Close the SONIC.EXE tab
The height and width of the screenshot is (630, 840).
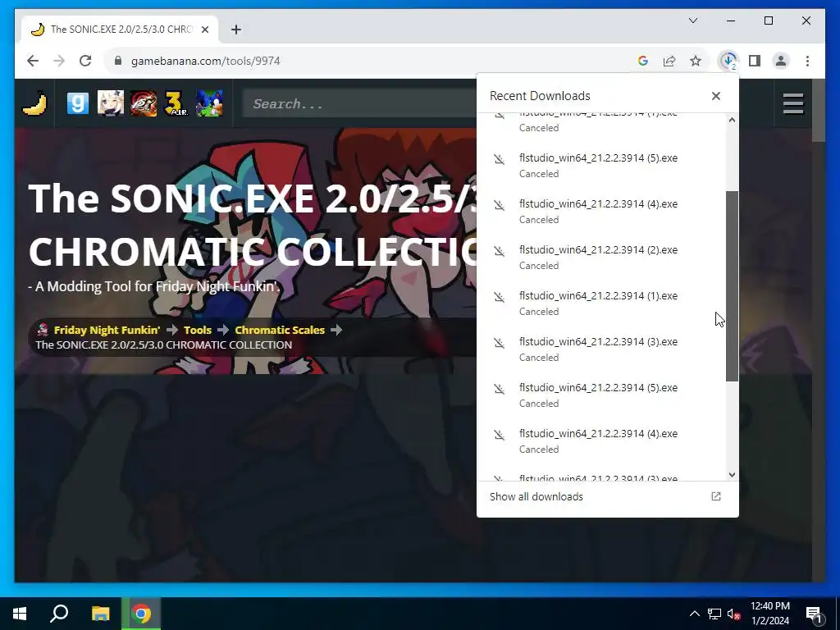click(204, 30)
